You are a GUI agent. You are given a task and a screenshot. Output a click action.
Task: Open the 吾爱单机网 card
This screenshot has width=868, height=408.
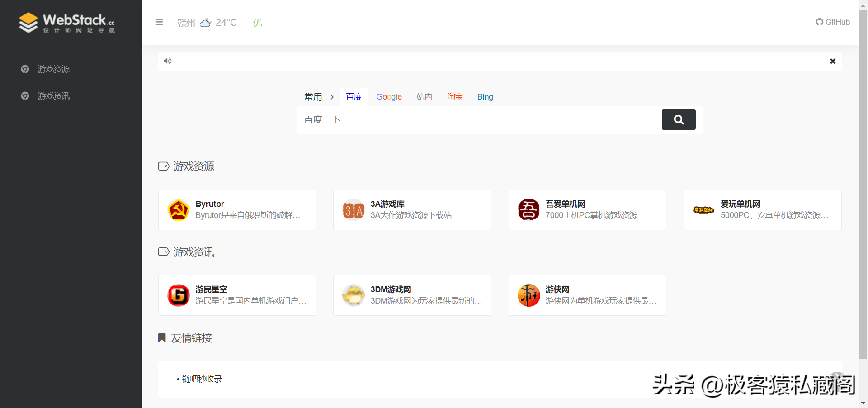point(587,210)
